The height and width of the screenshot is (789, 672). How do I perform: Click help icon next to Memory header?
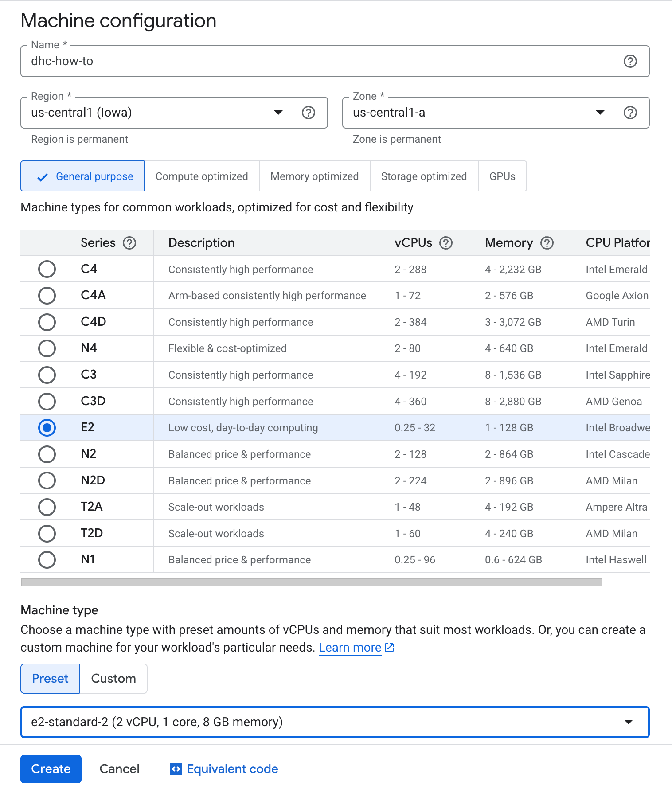pyautogui.click(x=547, y=243)
